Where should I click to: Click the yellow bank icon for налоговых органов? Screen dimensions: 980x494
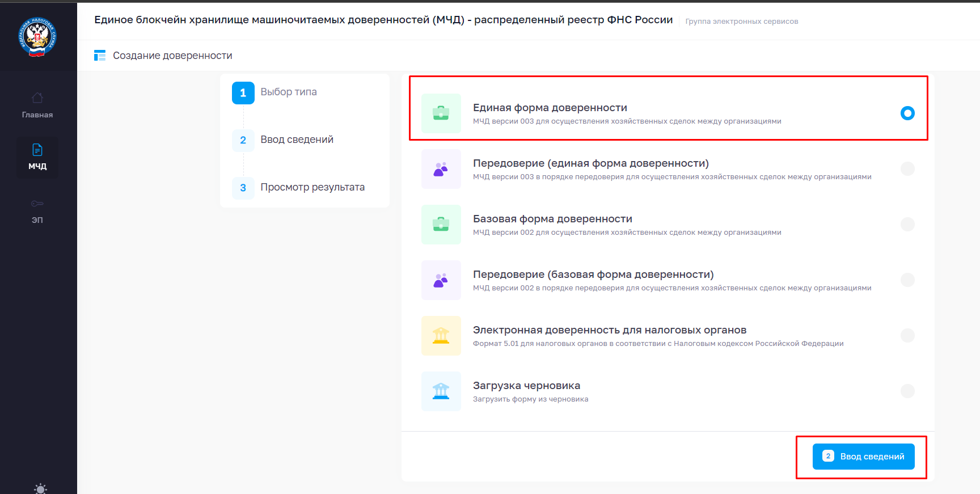[x=441, y=336]
